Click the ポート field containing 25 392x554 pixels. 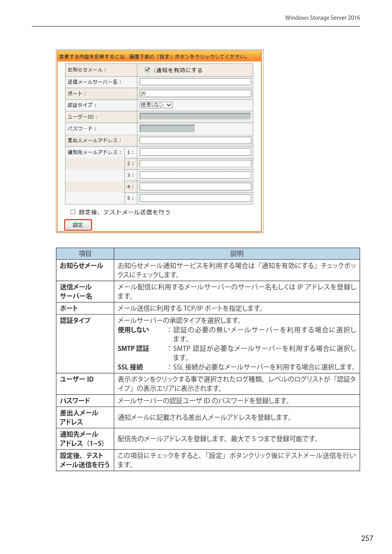click(195, 93)
